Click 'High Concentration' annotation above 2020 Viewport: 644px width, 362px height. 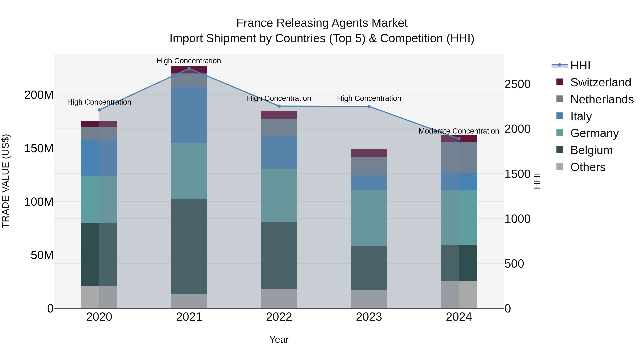pyautogui.click(x=99, y=102)
